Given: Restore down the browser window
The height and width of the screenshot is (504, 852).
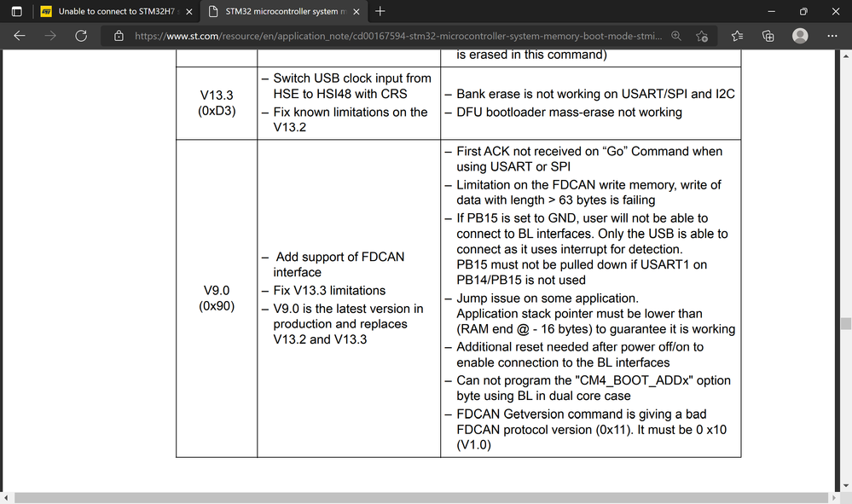Looking at the screenshot, I should tap(803, 11).
